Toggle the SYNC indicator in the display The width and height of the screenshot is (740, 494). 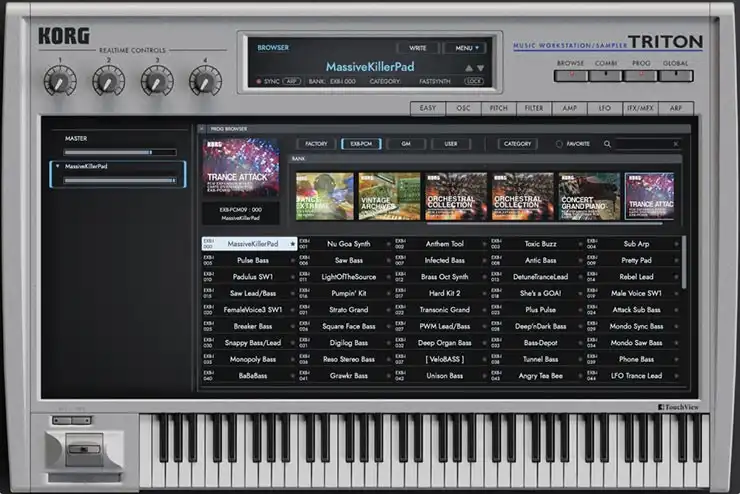point(268,82)
